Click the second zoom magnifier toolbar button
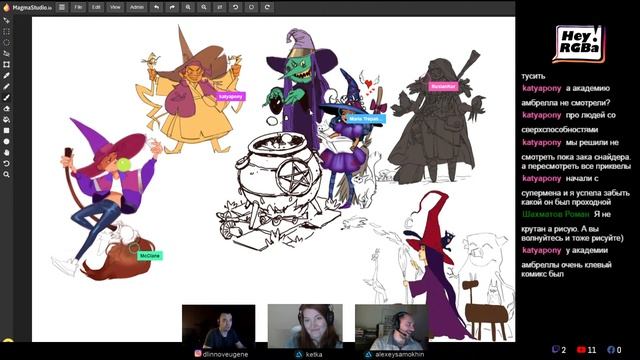This screenshot has width=640, height=360. coord(204,7)
